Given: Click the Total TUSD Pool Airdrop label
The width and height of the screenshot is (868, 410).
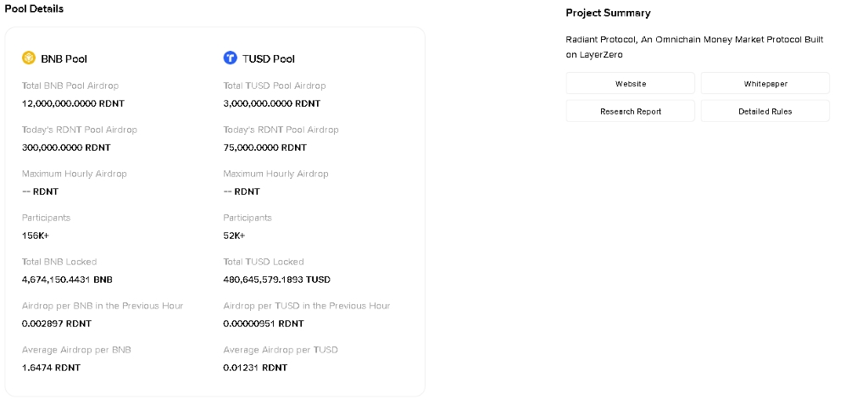Looking at the screenshot, I should pos(275,86).
